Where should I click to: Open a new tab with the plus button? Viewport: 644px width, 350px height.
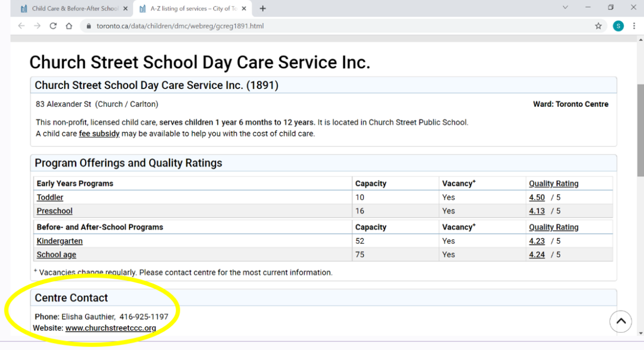coord(262,8)
